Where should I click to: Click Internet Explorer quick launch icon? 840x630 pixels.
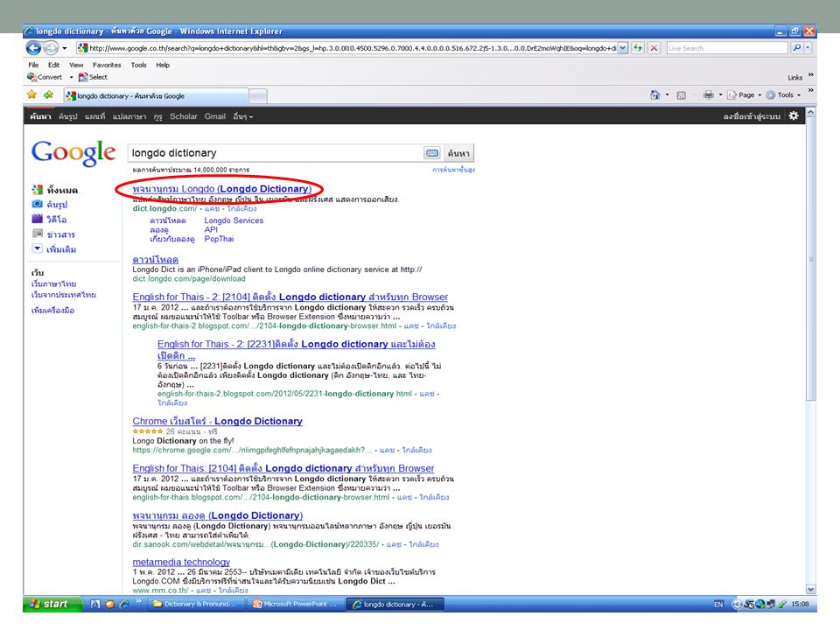[123, 604]
